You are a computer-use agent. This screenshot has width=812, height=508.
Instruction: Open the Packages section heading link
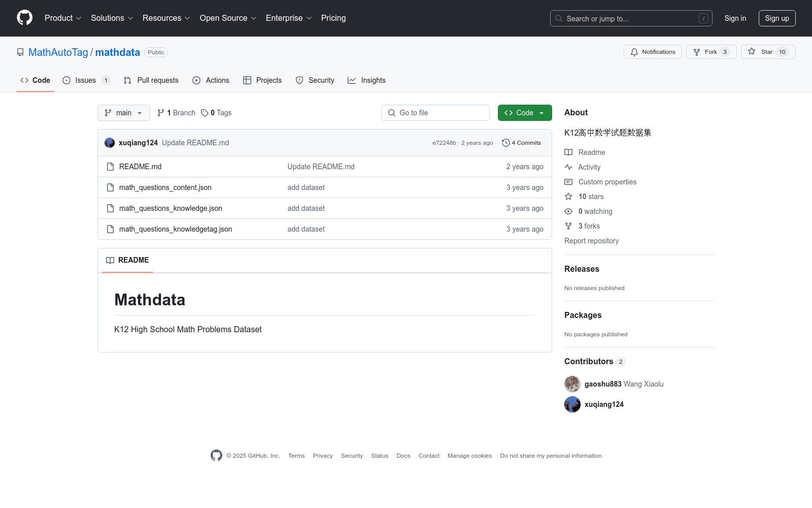pyautogui.click(x=583, y=315)
